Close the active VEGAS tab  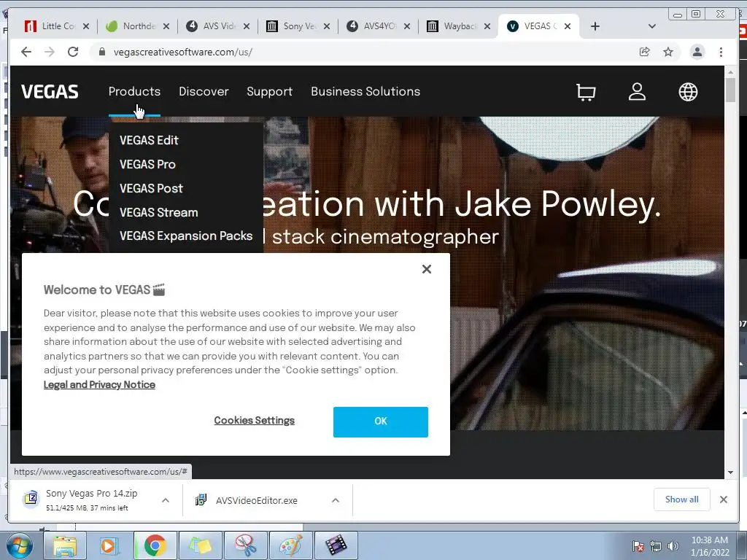pos(568,26)
